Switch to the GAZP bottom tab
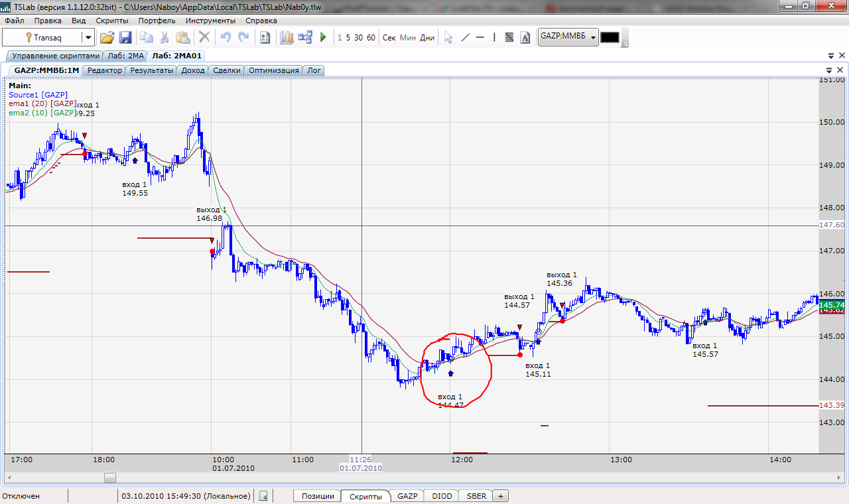This screenshot has width=849, height=504. coord(408,496)
